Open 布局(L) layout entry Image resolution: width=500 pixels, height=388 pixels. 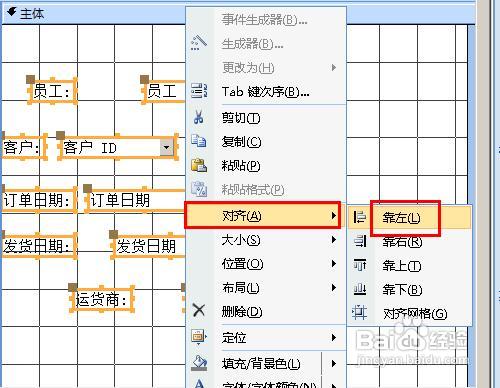266,288
